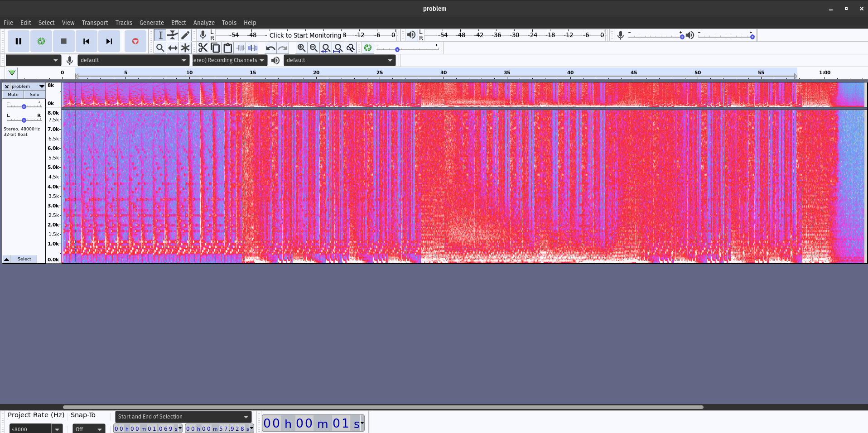This screenshot has width=868, height=433.
Task: Skip to start of project
Action: 87,41
